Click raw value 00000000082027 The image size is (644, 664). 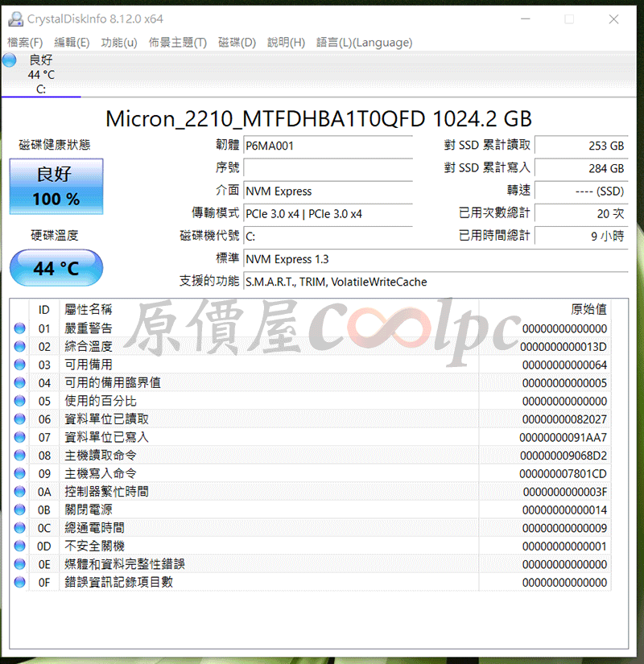click(564, 419)
